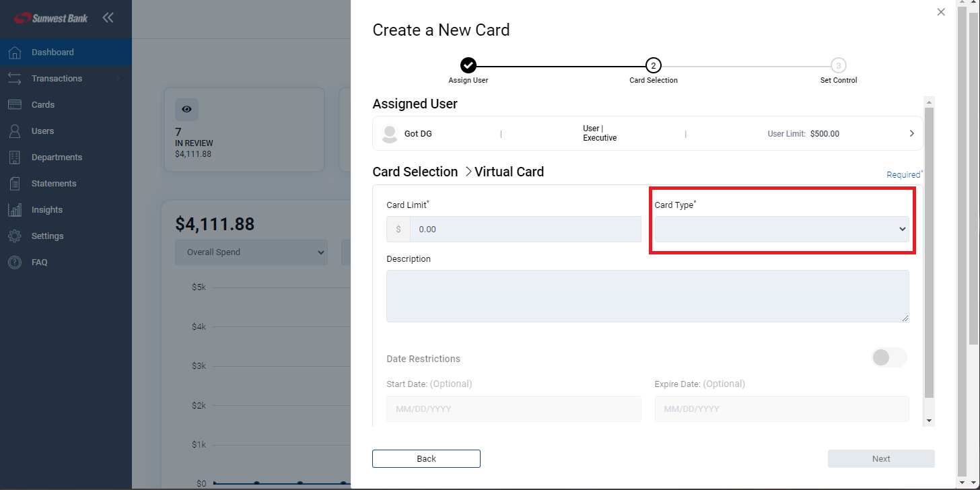Open the Cards section icon
Viewport: 980px width, 490px height.
pos(13,104)
